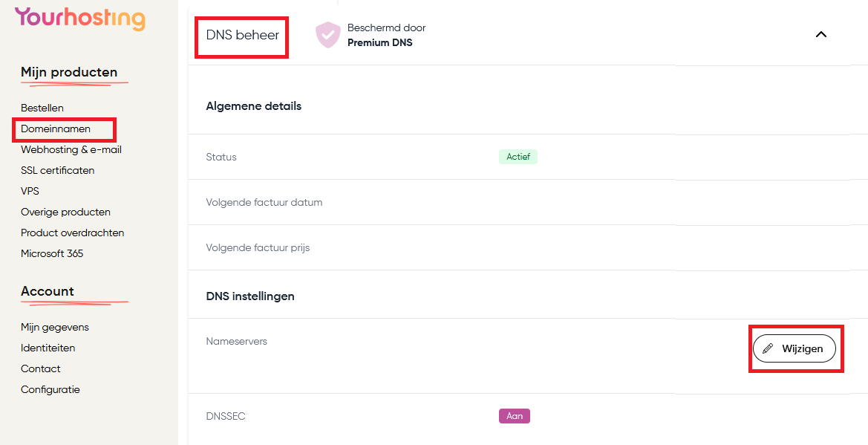Click the Yourhosting logo
The width and height of the screenshot is (868, 445).
tap(79, 18)
